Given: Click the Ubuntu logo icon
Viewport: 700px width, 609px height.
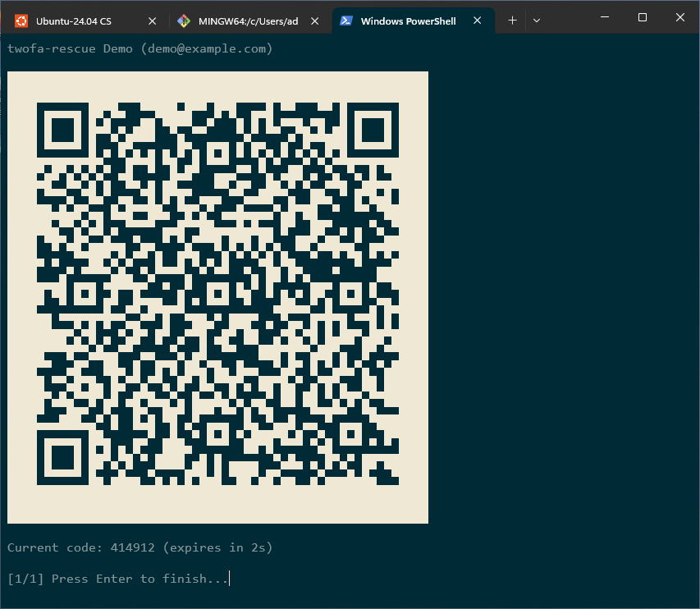Looking at the screenshot, I should pyautogui.click(x=21, y=21).
